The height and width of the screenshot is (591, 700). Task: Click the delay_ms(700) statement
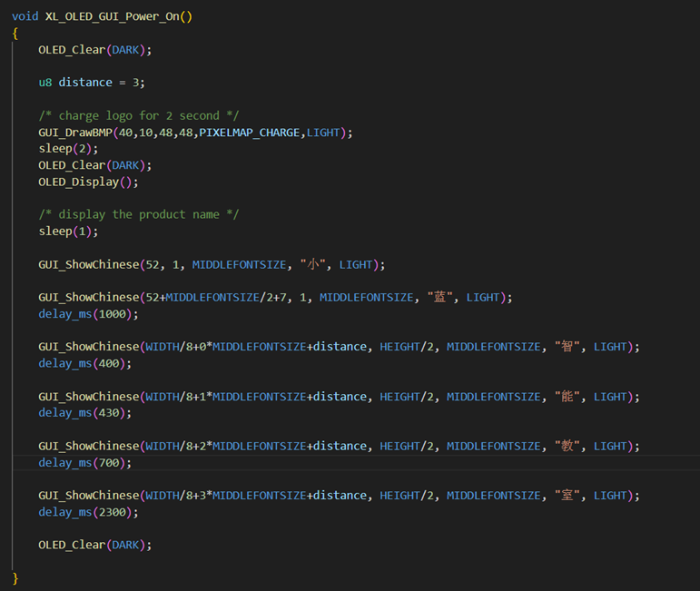(x=84, y=463)
